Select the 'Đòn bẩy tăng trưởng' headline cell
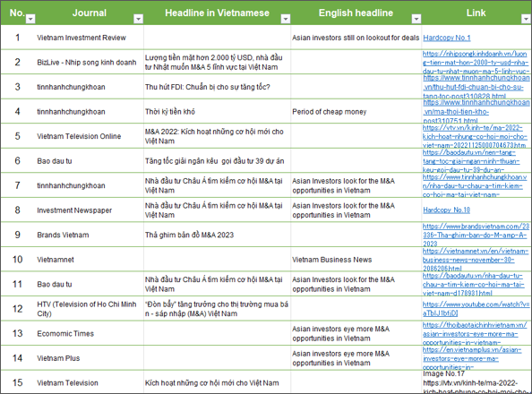 click(x=217, y=309)
